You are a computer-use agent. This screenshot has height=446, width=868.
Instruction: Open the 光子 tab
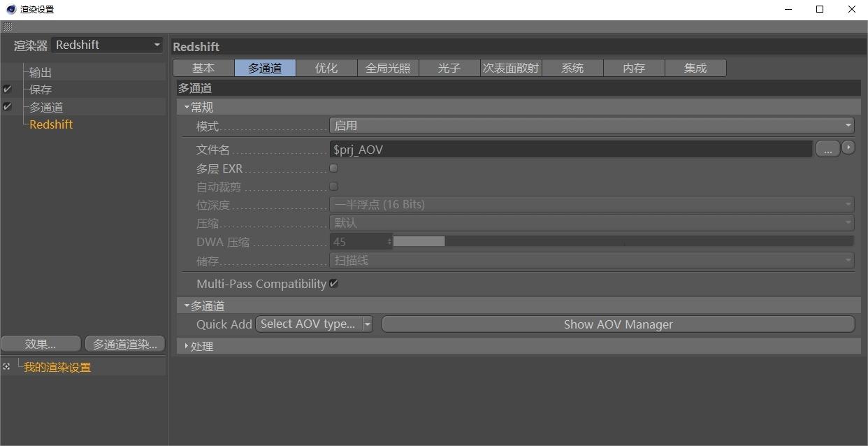click(x=449, y=68)
